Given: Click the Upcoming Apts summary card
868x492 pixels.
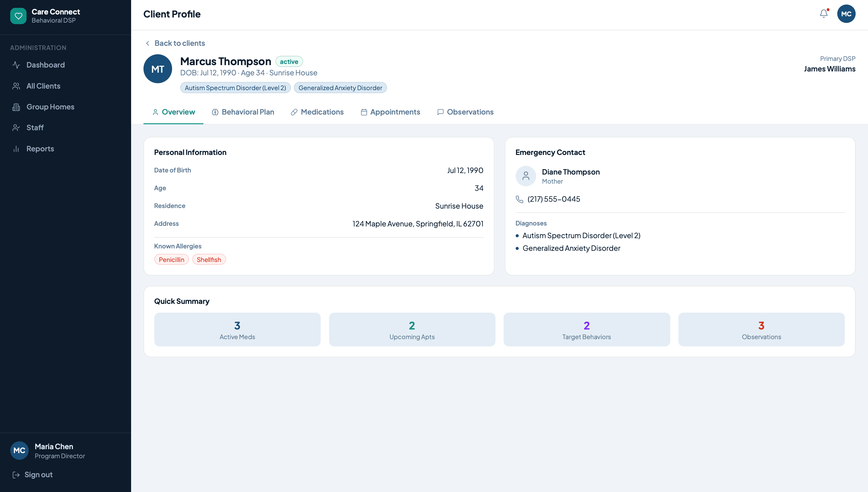Looking at the screenshot, I should click(412, 330).
